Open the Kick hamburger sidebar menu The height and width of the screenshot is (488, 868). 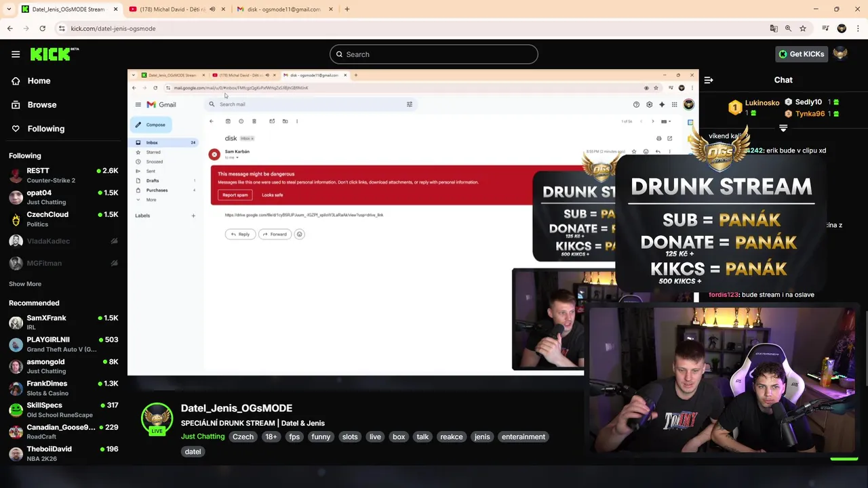pyautogui.click(x=16, y=54)
